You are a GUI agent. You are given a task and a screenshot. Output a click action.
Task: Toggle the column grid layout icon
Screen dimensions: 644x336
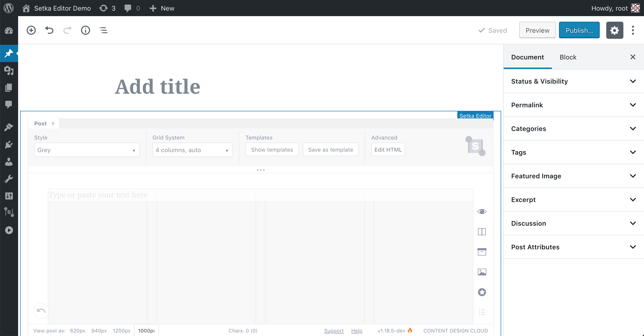tap(482, 232)
